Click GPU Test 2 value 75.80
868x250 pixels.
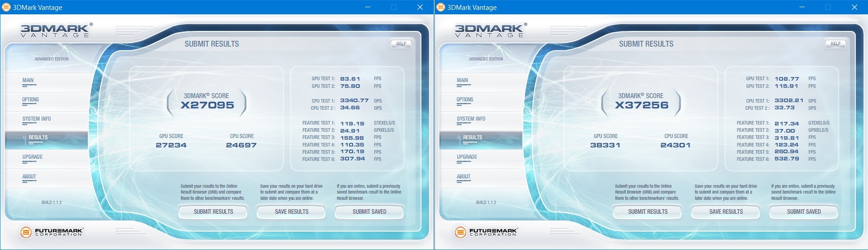tap(350, 86)
